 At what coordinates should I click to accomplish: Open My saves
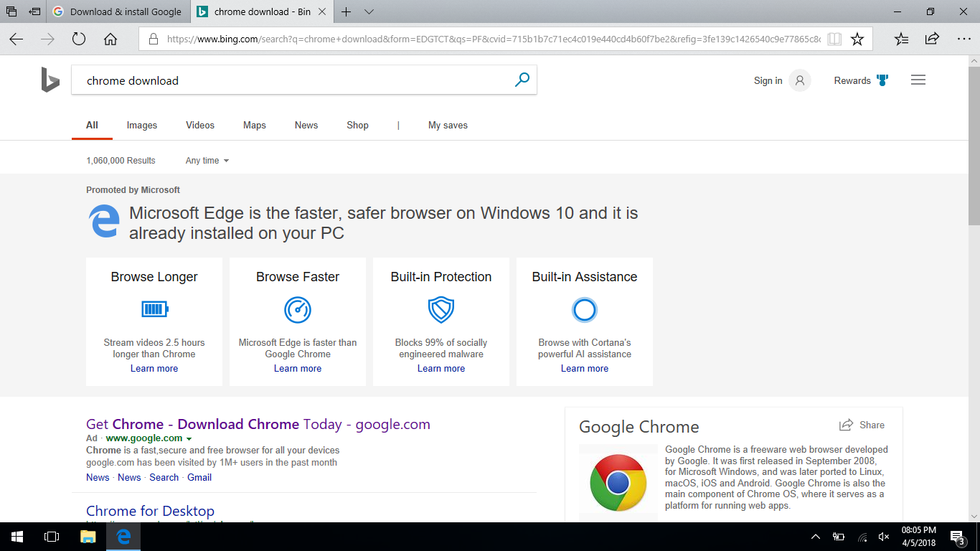pos(448,125)
